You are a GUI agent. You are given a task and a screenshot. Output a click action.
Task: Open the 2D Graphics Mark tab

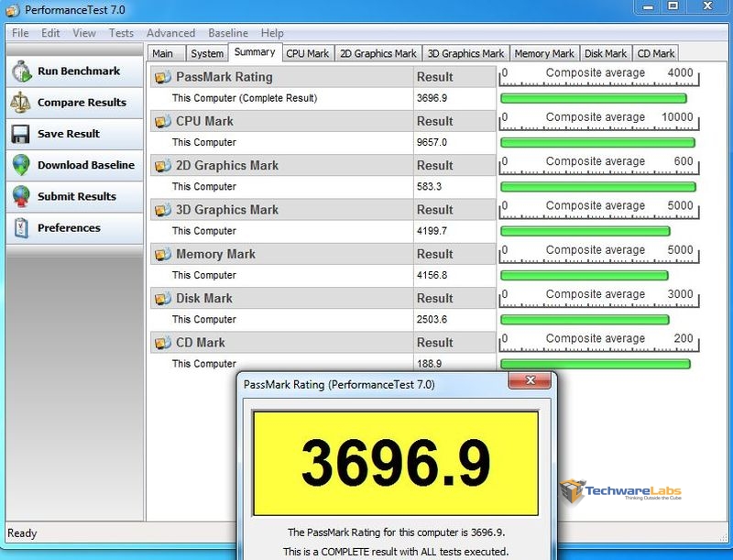pyautogui.click(x=378, y=53)
